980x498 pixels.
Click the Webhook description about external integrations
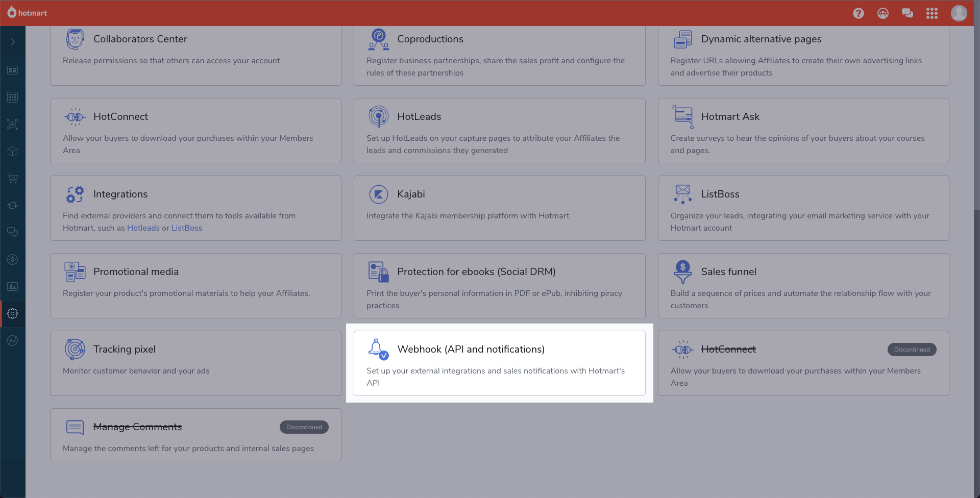495,377
